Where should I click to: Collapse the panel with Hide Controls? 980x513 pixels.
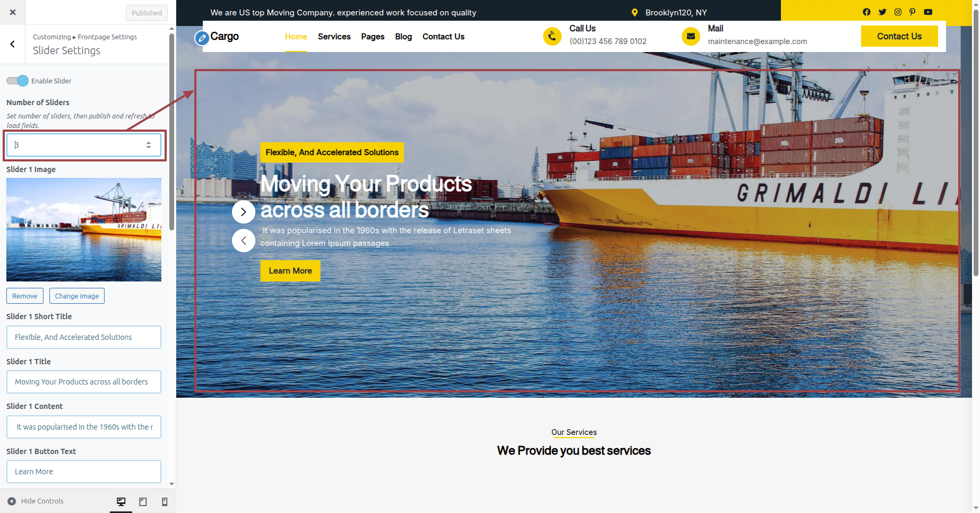pos(36,501)
